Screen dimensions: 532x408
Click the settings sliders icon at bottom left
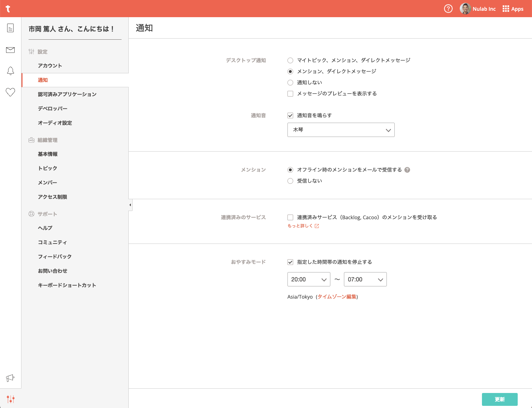(x=11, y=399)
